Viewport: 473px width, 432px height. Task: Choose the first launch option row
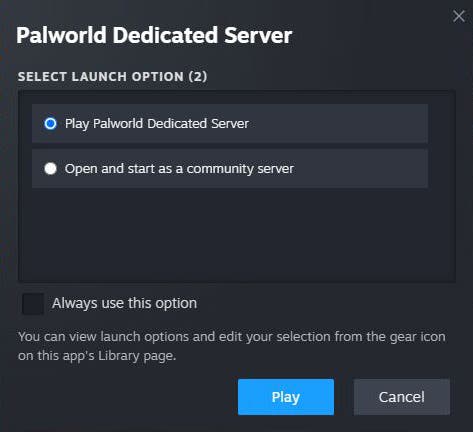230,124
